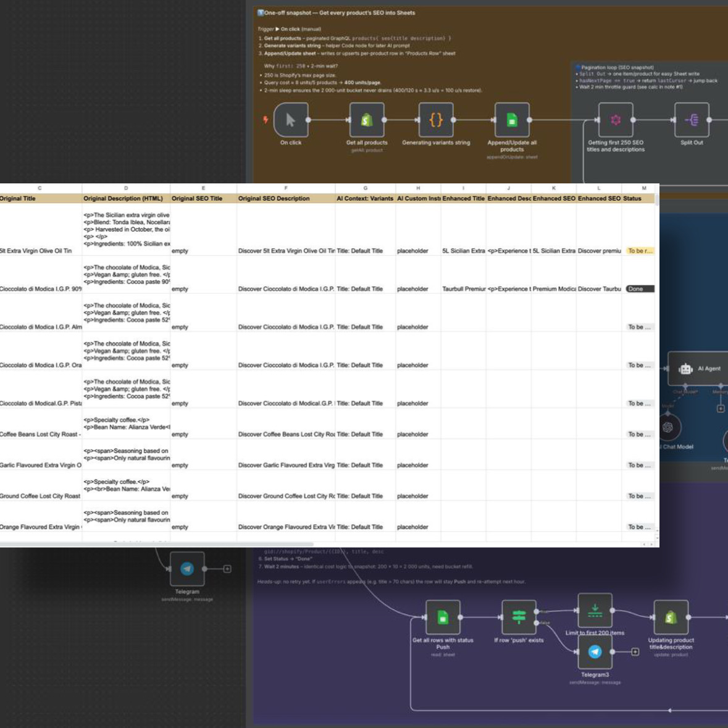This screenshot has height=728, width=728.
Task: Open the Getting first 250 SEO titles node
Action: [616, 120]
